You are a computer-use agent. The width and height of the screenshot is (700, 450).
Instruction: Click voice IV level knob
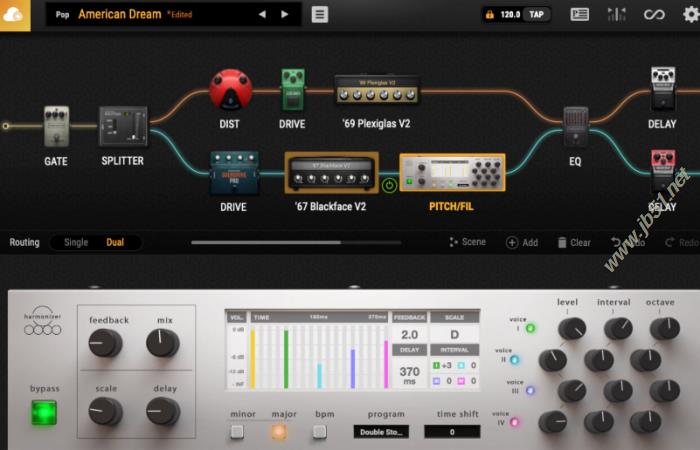click(553, 422)
